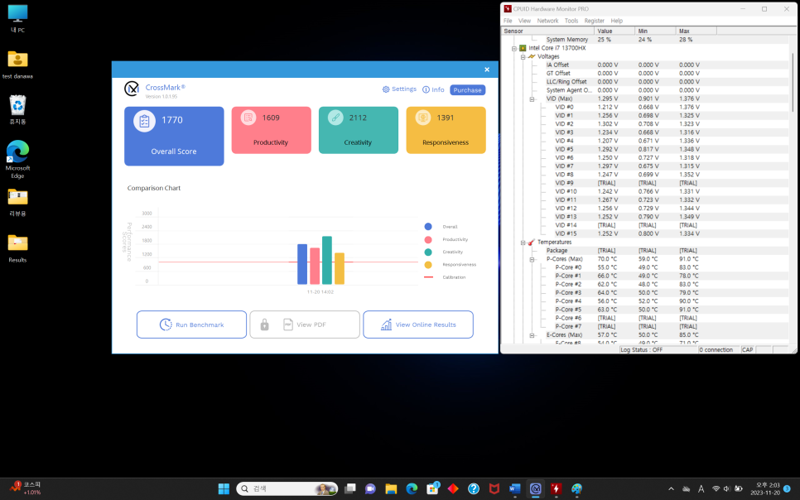Screen dimensions: 800x500
Task: Open Task View from the taskbar
Action: (350, 489)
